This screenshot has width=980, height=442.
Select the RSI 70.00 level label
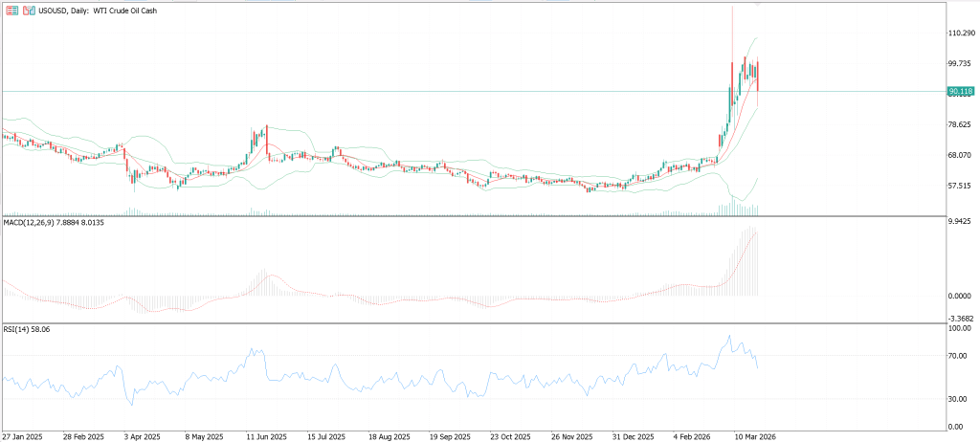(961, 356)
